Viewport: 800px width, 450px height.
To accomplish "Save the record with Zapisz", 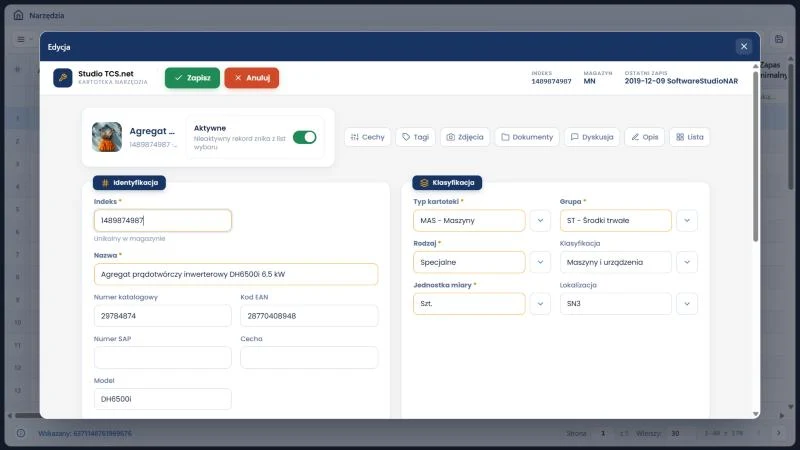I will coord(192,78).
